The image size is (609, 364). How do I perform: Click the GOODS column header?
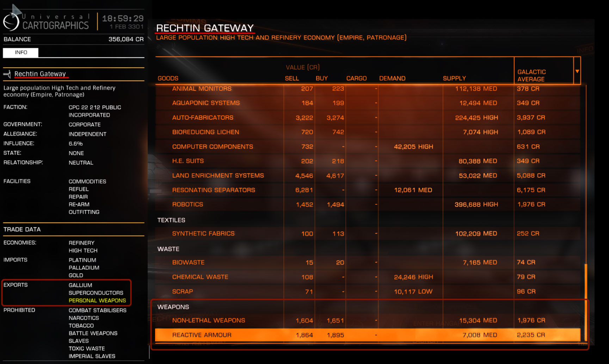[x=168, y=78]
